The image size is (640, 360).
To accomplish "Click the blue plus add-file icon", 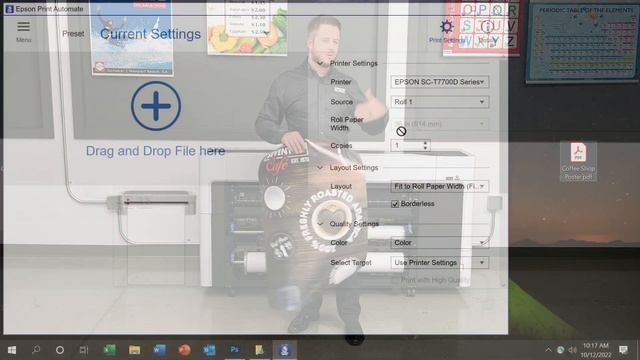I will click(156, 106).
